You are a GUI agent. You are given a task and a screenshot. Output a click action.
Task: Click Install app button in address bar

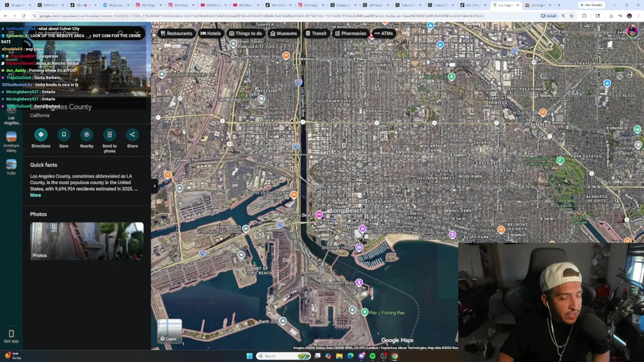tap(549, 16)
